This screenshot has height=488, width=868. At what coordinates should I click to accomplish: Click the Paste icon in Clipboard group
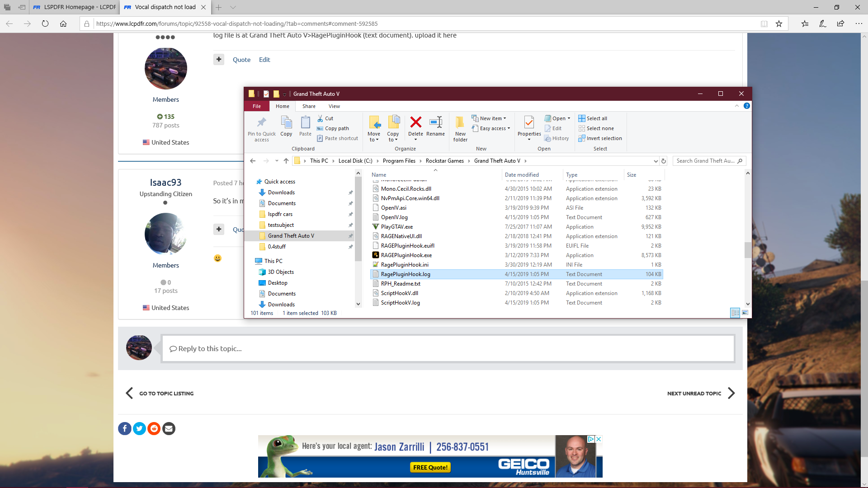(305, 122)
